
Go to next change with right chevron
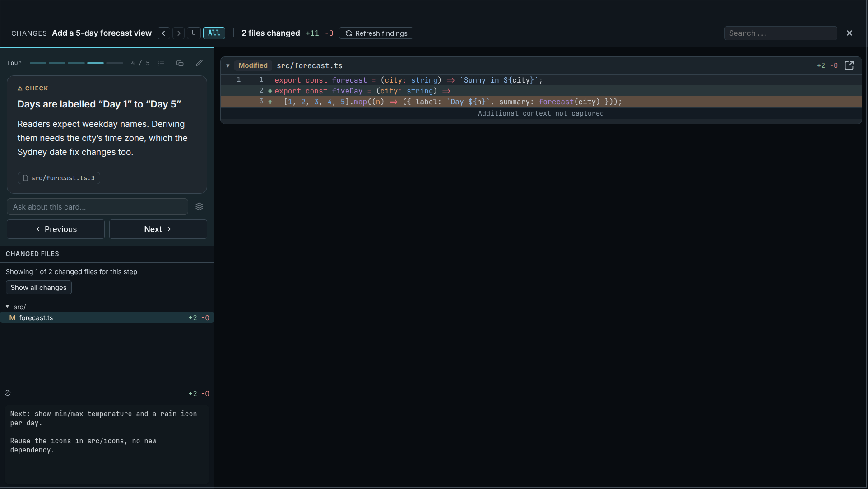(179, 33)
